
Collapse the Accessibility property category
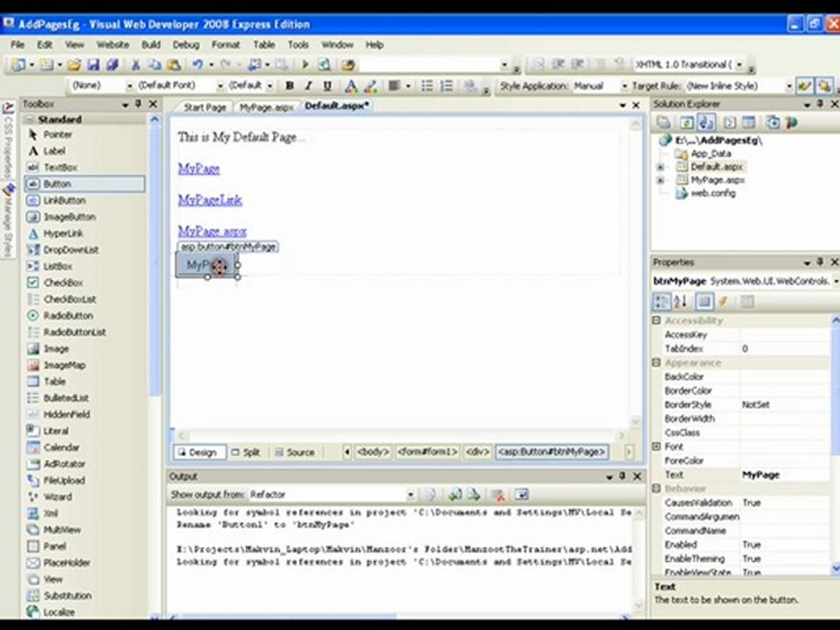click(656, 320)
